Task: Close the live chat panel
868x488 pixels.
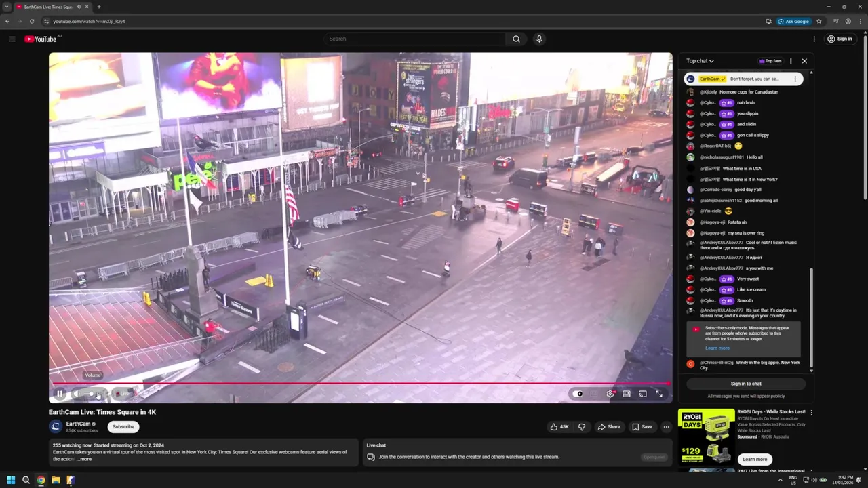Action: (804, 61)
